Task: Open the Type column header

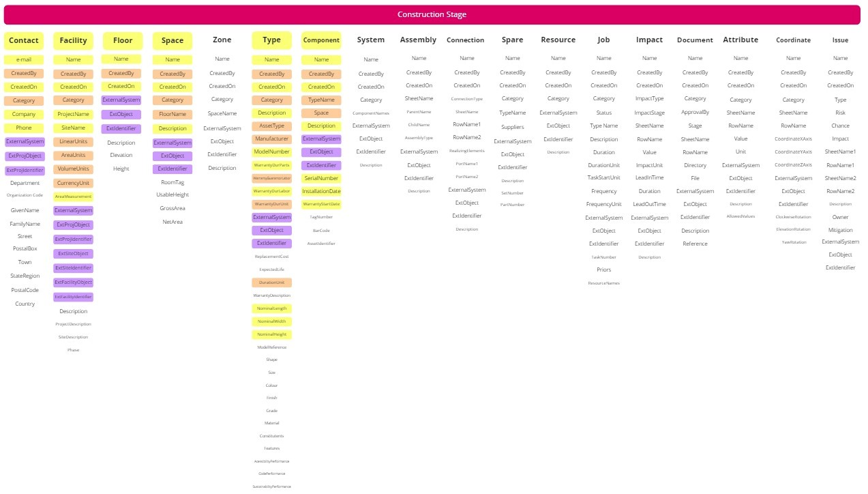Action: pyautogui.click(x=271, y=40)
